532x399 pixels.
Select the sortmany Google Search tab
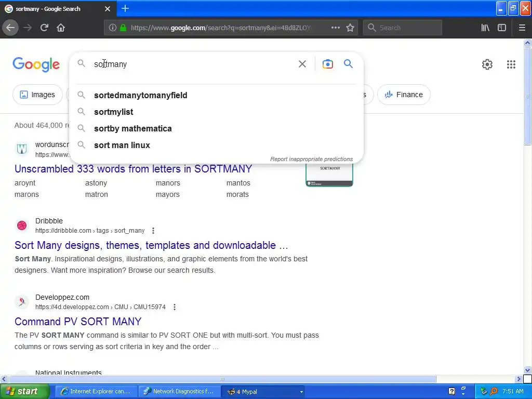point(58,9)
